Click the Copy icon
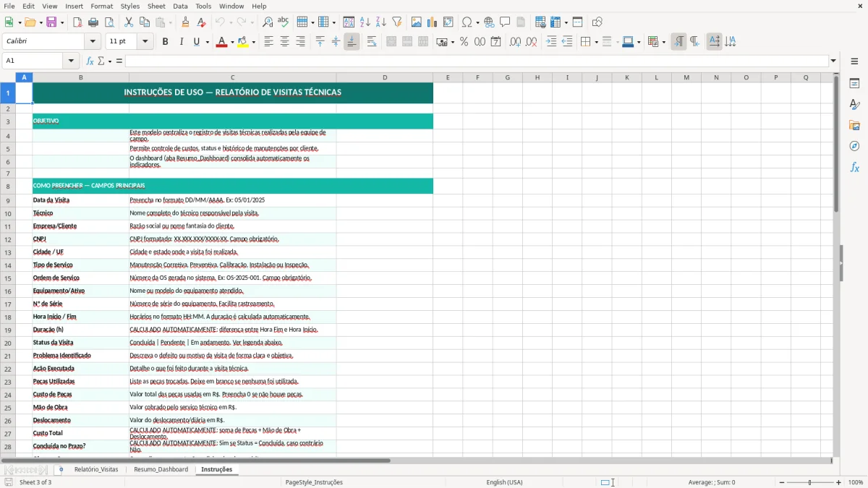 click(x=145, y=22)
